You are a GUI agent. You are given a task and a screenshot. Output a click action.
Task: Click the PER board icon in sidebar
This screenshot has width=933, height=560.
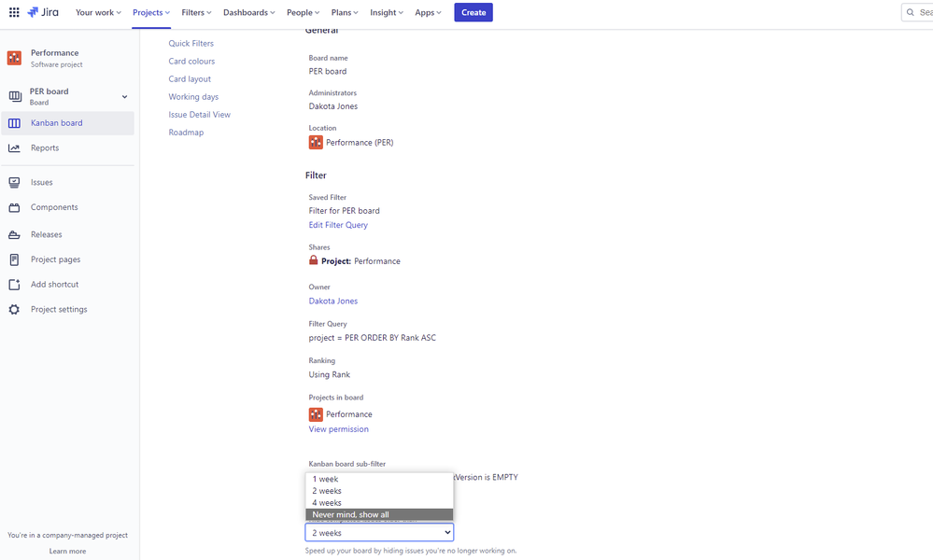click(x=15, y=96)
